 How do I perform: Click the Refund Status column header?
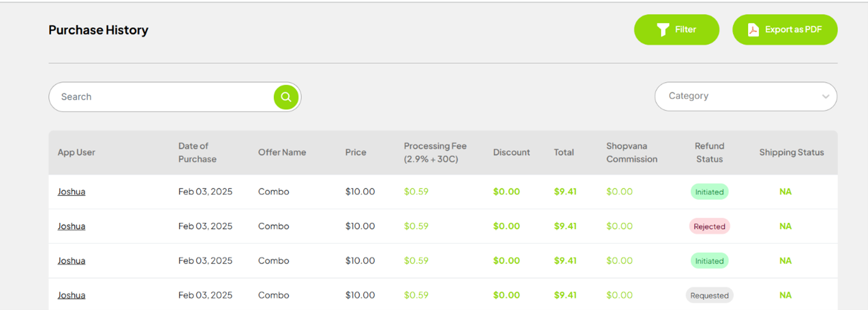click(709, 152)
